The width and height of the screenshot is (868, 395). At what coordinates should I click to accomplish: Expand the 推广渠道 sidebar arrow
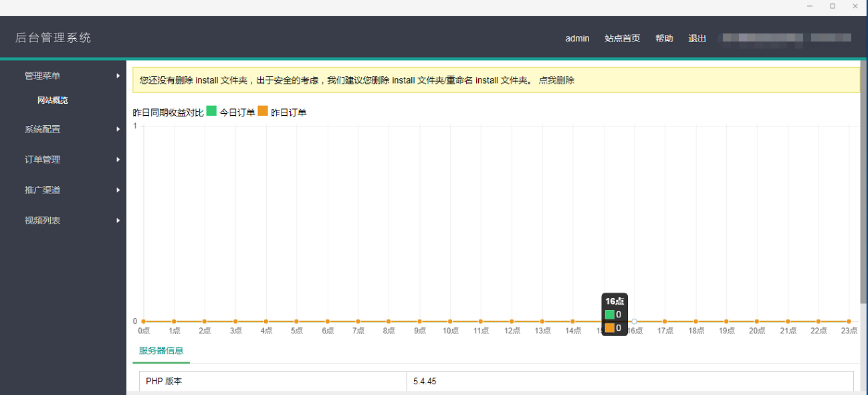pos(118,190)
